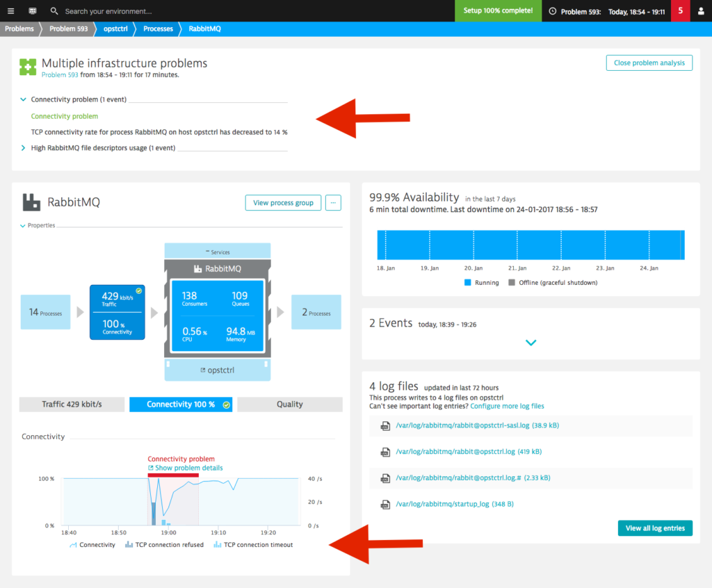Image resolution: width=712 pixels, height=588 pixels.
Task: Open the hamburger navigation menu
Action: [x=11, y=11]
